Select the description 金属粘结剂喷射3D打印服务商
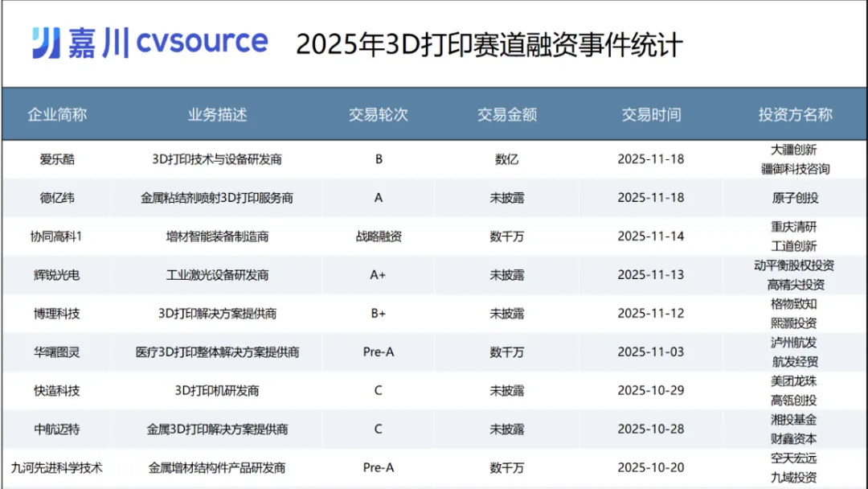Screen dimensions: 868x489 click(x=217, y=198)
